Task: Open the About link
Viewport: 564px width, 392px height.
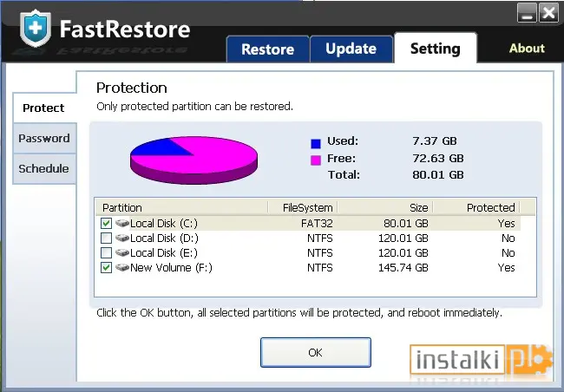Action: [527, 49]
